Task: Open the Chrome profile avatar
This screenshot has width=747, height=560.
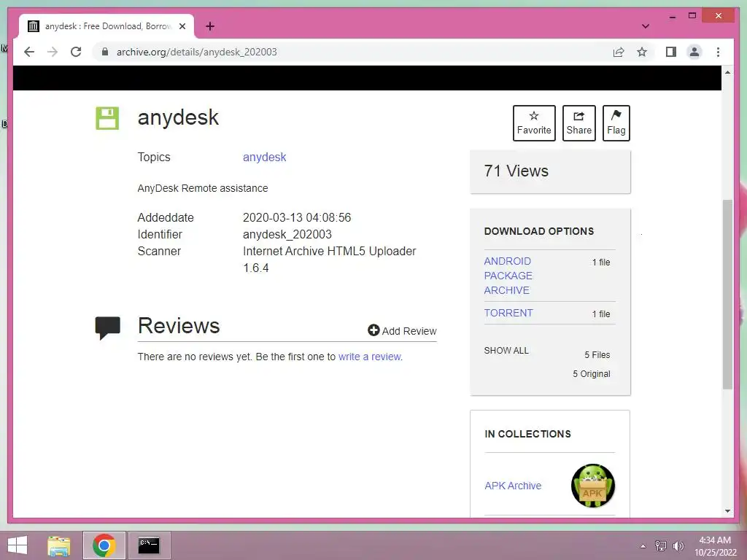Action: tap(694, 52)
